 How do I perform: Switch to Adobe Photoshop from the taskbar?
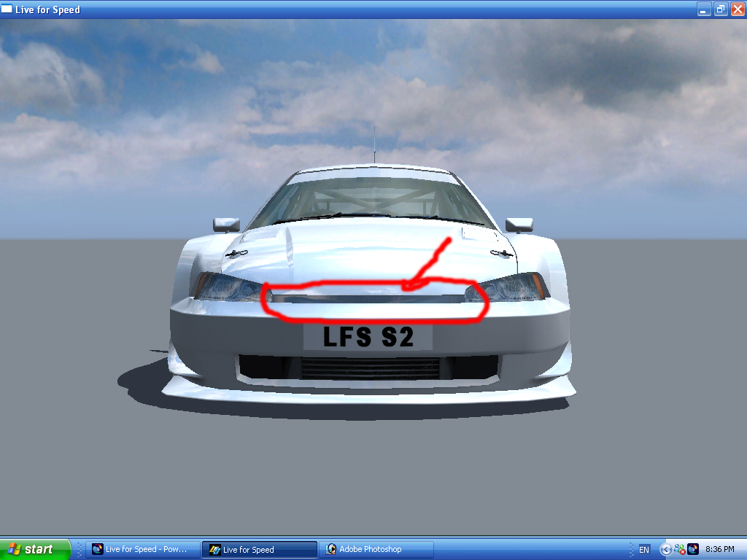click(376, 549)
